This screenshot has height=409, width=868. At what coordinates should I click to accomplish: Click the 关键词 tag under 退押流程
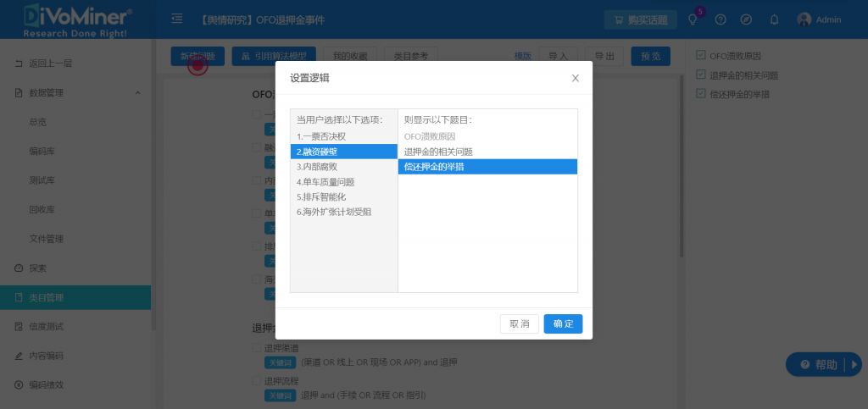280,395
